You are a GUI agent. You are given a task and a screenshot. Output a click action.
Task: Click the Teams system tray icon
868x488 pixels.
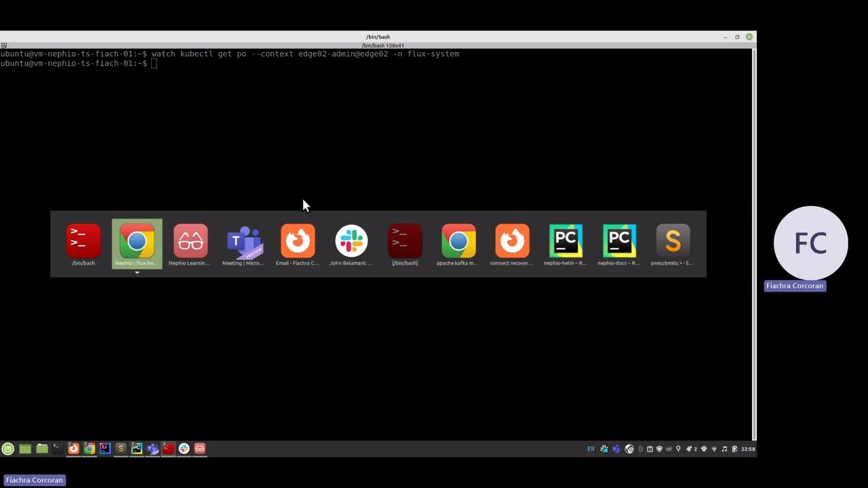click(616, 449)
